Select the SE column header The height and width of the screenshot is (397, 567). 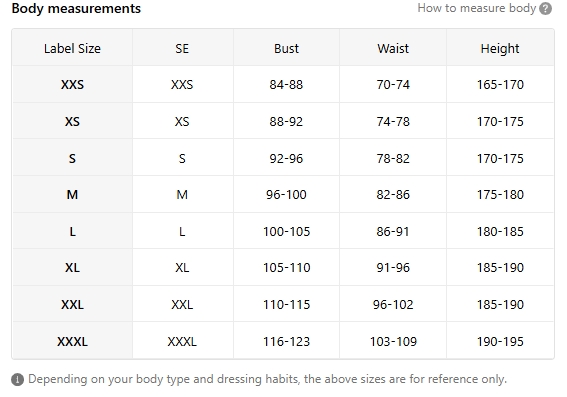[x=182, y=48]
